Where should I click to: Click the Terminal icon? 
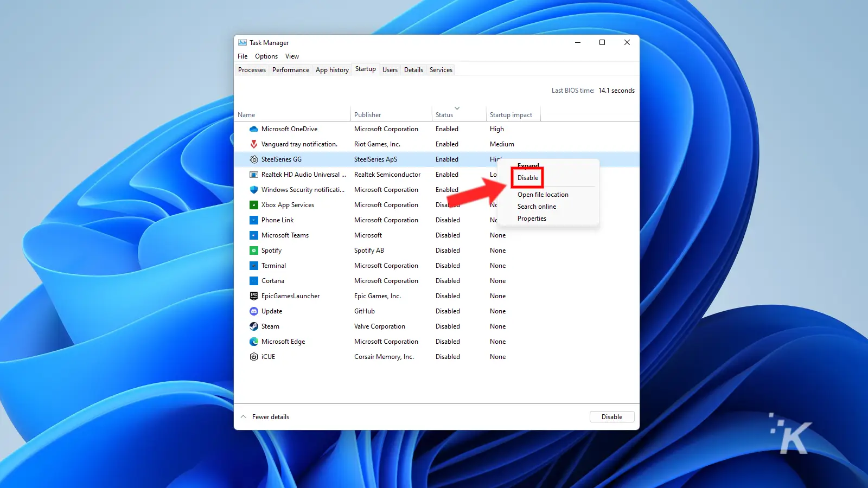coord(253,266)
